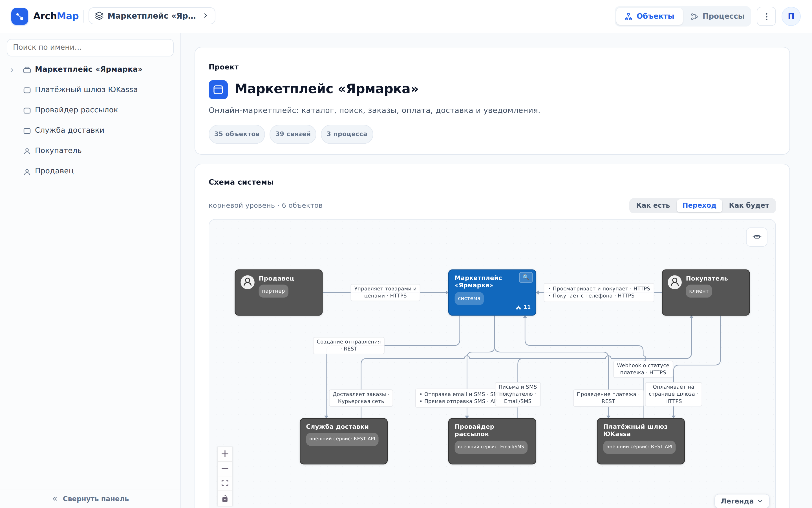Screen dimensions: 812x508
Task: Select the Покупатель node in the diagram
Action: point(706,292)
